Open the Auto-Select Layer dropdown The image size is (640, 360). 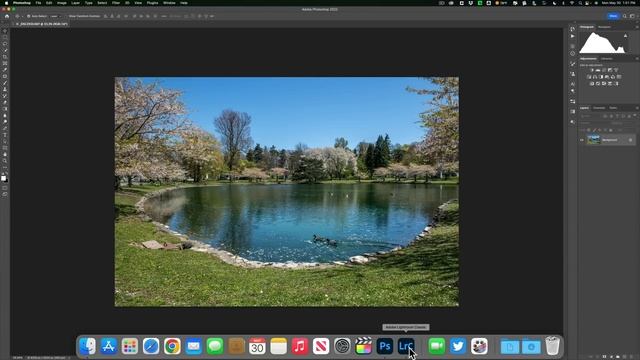pyautogui.click(x=56, y=16)
